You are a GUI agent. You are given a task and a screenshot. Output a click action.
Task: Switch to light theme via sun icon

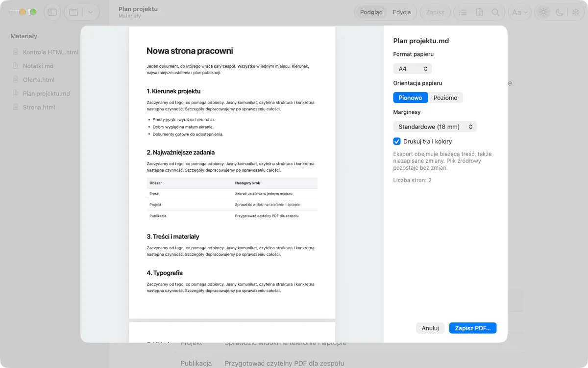pyautogui.click(x=543, y=12)
